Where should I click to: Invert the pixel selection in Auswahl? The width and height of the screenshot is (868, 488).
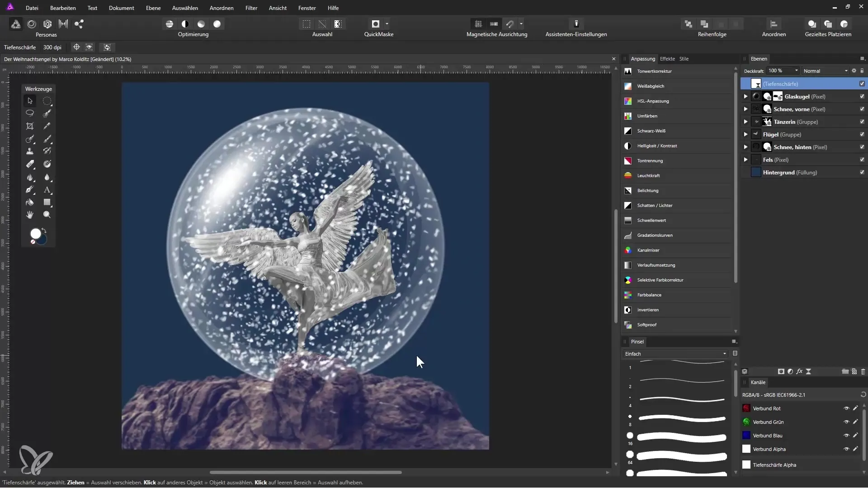point(338,24)
